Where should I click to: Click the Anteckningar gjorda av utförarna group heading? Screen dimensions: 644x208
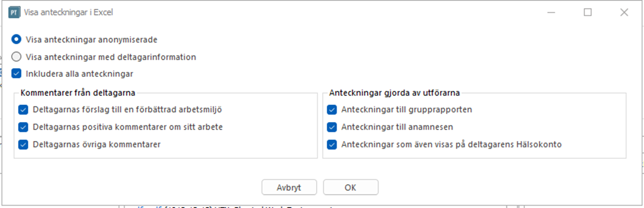pyautogui.click(x=395, y=92)
